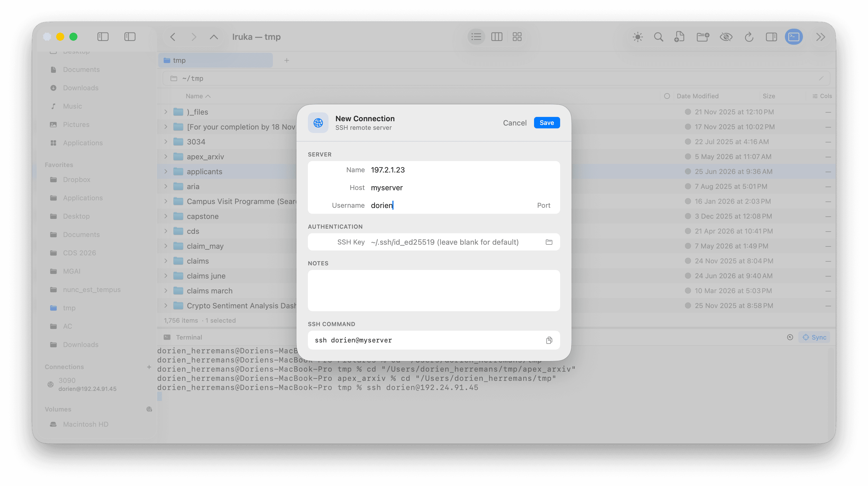This screenshot has height=486, width=868.
Task: Save the new SSH connection
Action: click(x=547, y=123)
